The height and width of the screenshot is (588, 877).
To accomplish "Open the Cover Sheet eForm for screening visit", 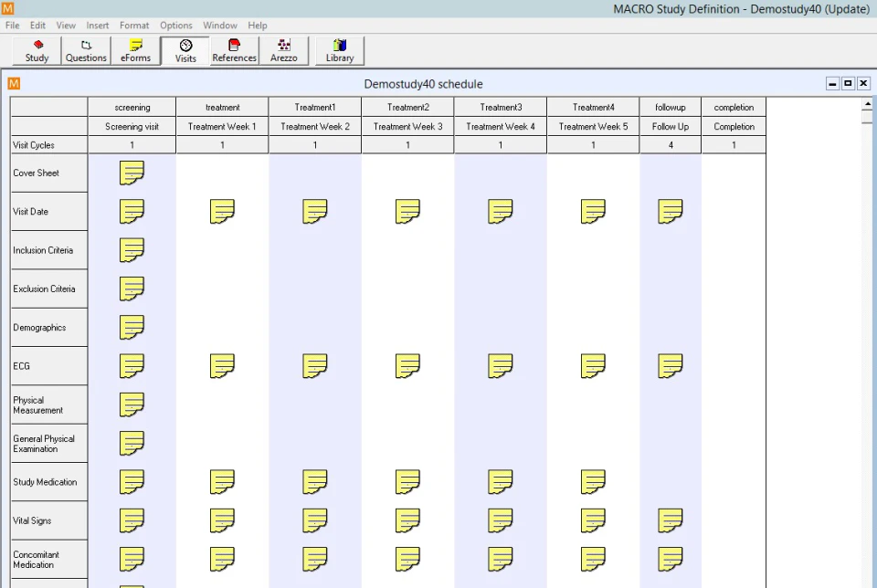I will click(132, 173).
